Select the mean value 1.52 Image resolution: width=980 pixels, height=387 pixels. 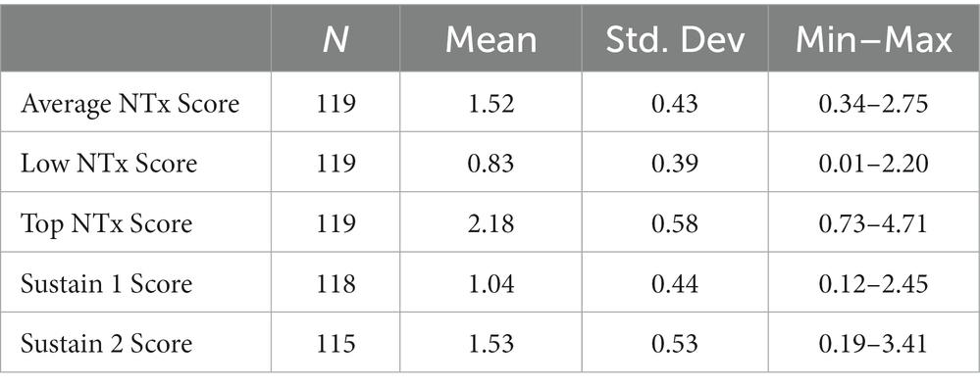pos(490,104)
